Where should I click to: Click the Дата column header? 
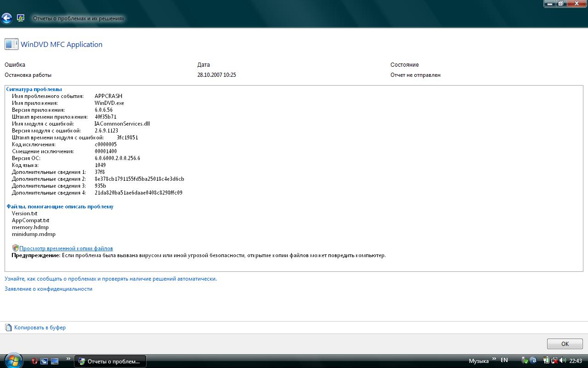(x=204, y=65)
